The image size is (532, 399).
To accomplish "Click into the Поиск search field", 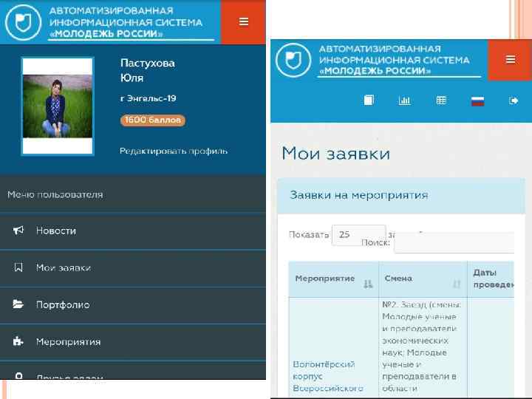I will coord(454,242).
